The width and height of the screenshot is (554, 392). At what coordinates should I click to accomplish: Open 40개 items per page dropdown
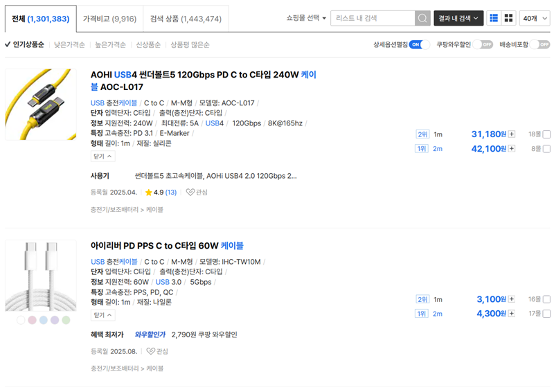click(x=535, y=18)
